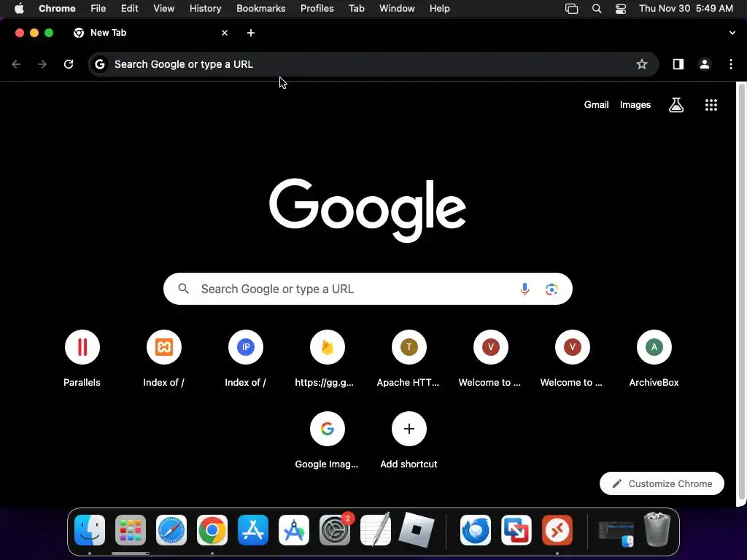Open the Bookmarks menu
This screenshot has width=747, height=560.
coord(260,9)
